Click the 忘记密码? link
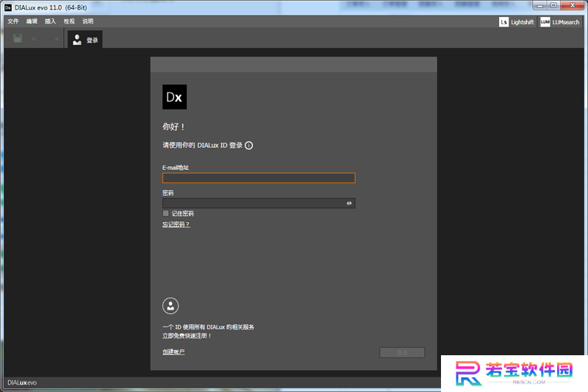Image resolution: width=588 pixels, height=392 pixels. pos(176,224)
